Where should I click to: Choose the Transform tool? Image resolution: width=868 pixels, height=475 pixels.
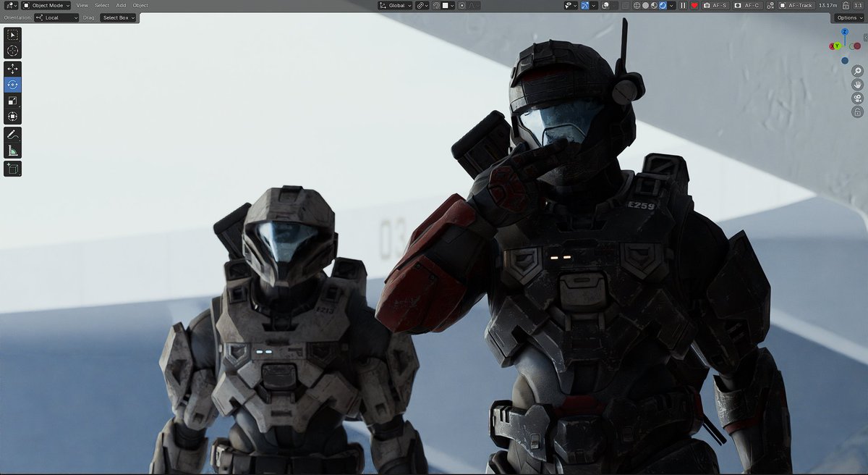14,116
